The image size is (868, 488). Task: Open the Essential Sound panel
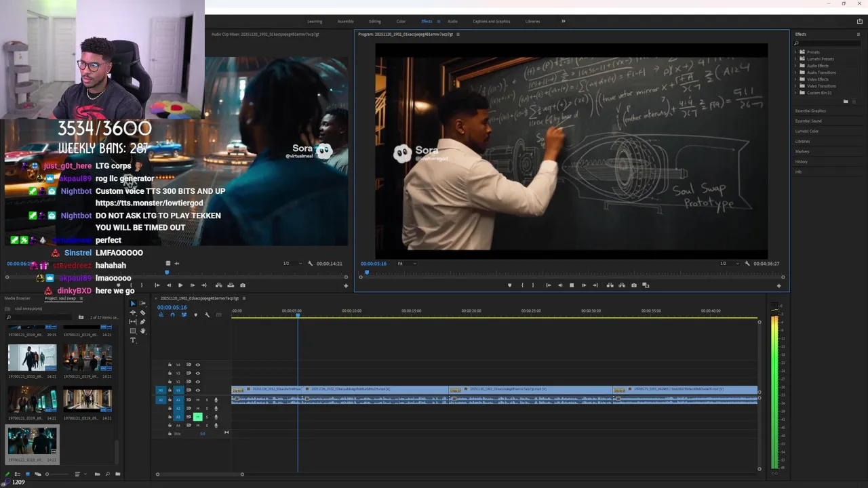[x=808, y=121]
